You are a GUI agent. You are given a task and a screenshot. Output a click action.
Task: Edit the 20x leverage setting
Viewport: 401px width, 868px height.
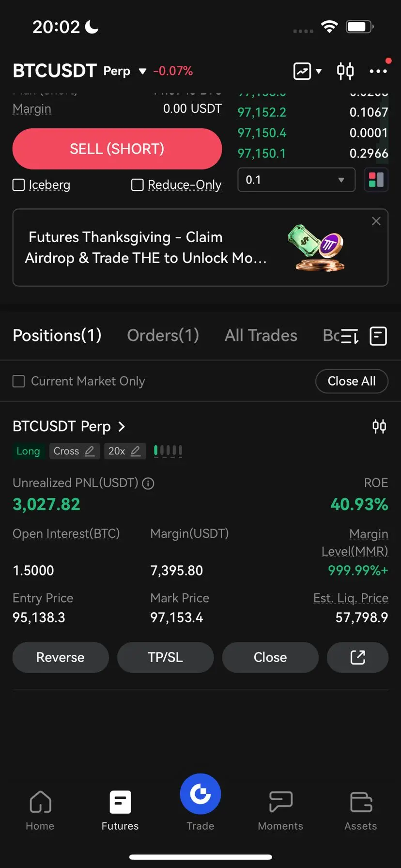point(124,451)
